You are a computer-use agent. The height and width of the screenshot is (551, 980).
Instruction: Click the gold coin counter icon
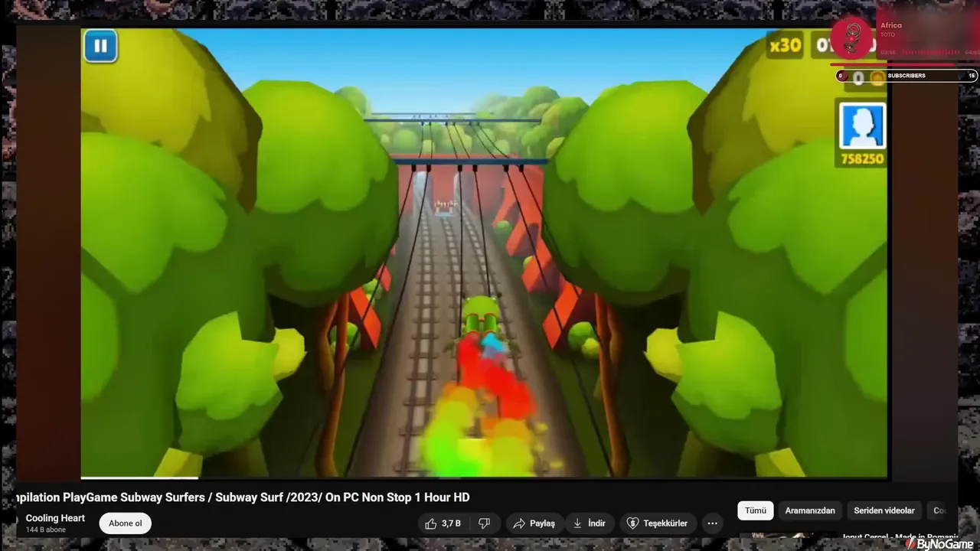(x=877, y=77)
